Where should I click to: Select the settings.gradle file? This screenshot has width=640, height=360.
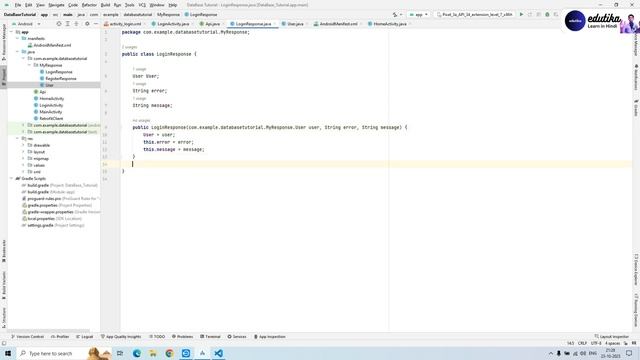tap(40, 225)
